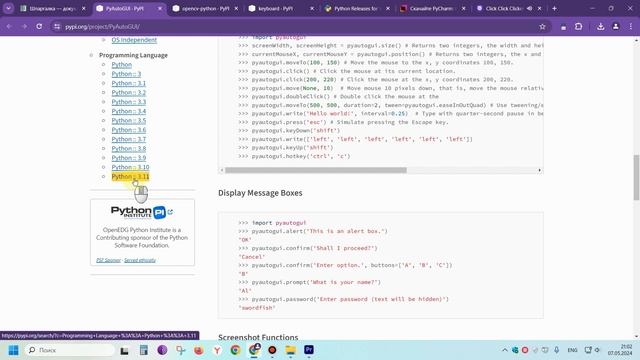Open the Task View taskbar icon
The height and width of the screenshot is (360, 640).
coord(124,350)
